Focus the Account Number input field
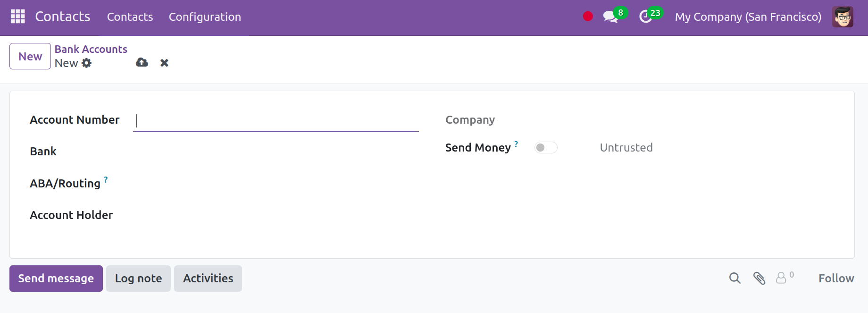868x313 pixels. [x=276, y=121]
